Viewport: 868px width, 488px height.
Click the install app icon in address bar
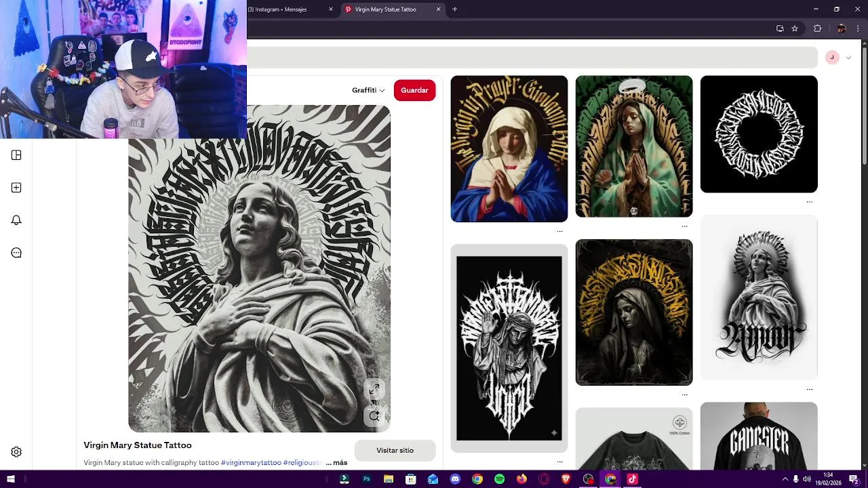pos(780,28)
